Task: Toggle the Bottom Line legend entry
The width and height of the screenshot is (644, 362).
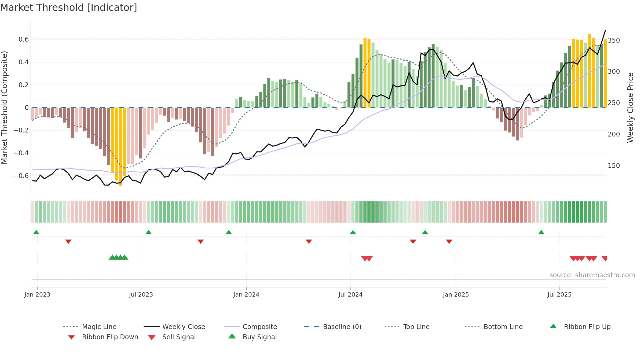Action: point(494,327)
